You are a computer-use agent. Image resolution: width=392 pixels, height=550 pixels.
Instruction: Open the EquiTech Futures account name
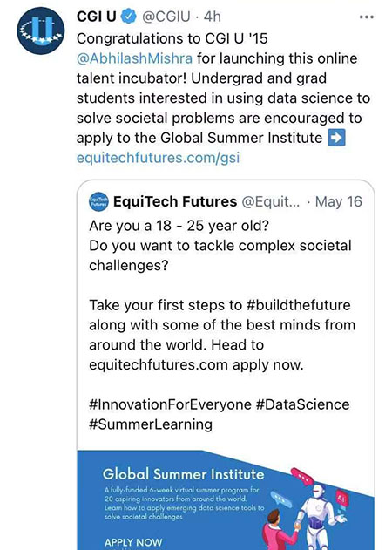[175, 201]
